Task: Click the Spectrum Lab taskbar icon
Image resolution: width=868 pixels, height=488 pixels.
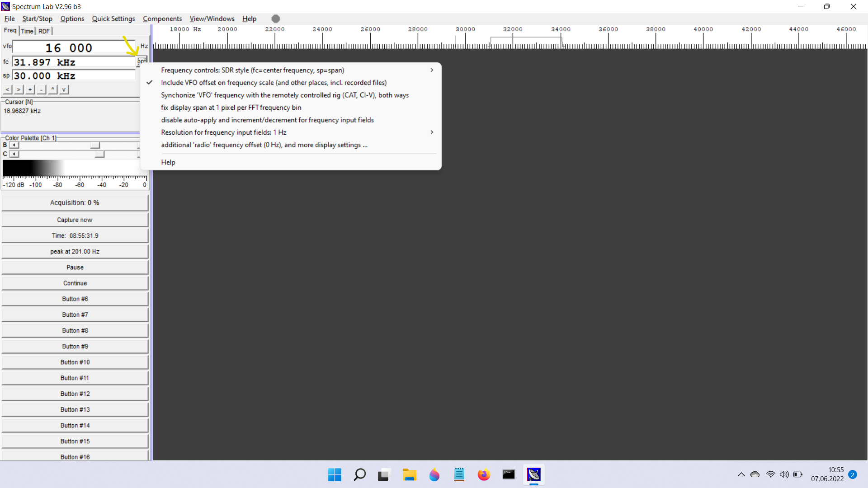Action: click(533, 474)
